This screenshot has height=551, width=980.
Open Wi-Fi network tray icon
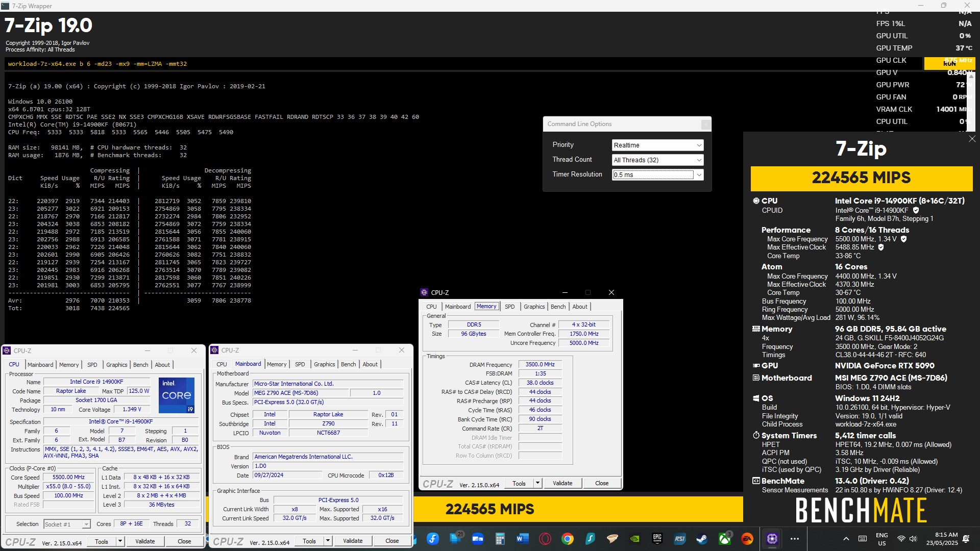click(901, 539)
